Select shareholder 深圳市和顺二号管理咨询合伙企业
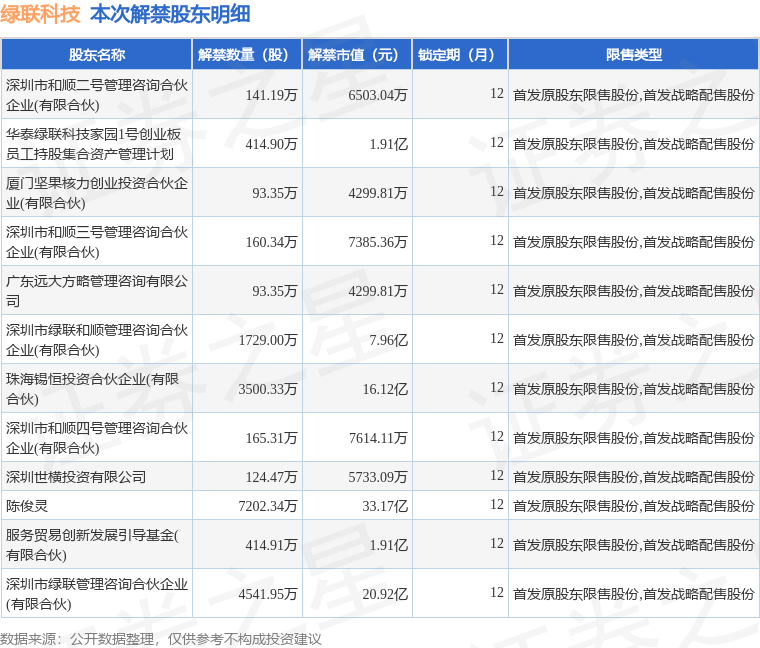This screenshot has width=760, height=648. [96, 95]
